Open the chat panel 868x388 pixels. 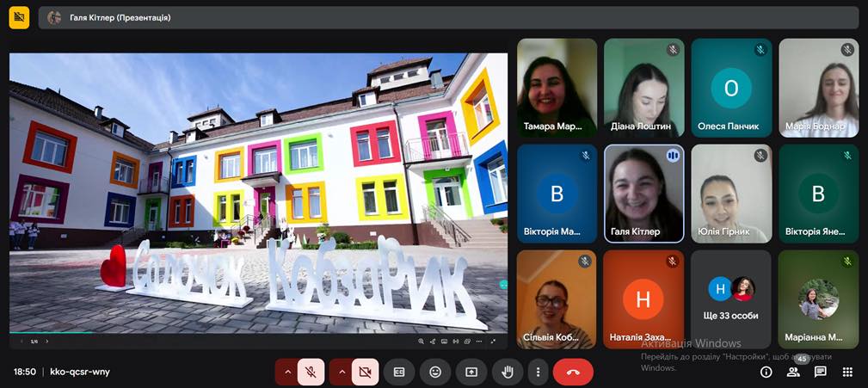[x=821, y=372]
